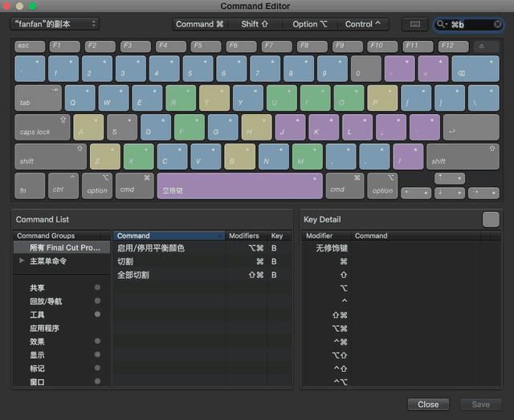514x420 pixels.
Task: Click the gray key color swatch in Key Detail
Action: click(x=490, y=219)
